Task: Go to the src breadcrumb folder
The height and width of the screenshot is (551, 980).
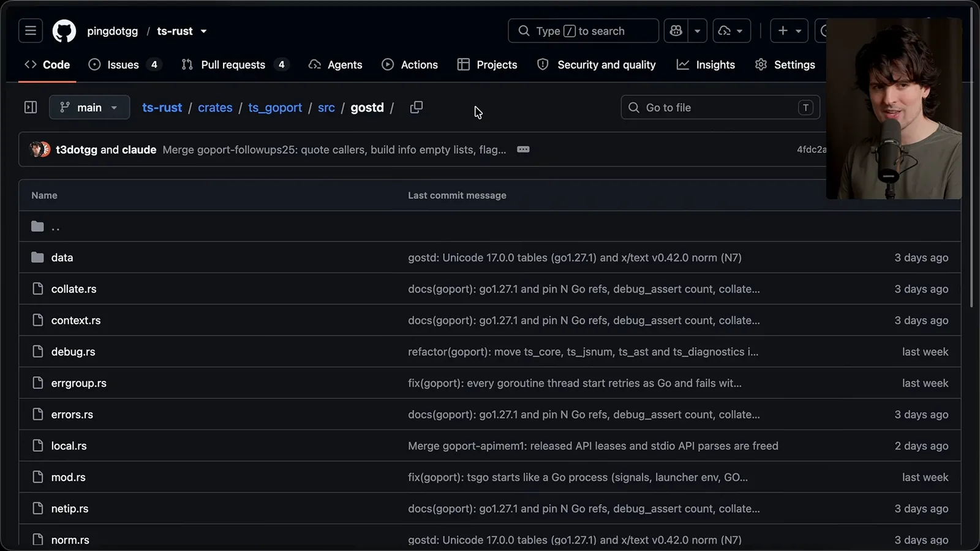Action: pos(326,107)
